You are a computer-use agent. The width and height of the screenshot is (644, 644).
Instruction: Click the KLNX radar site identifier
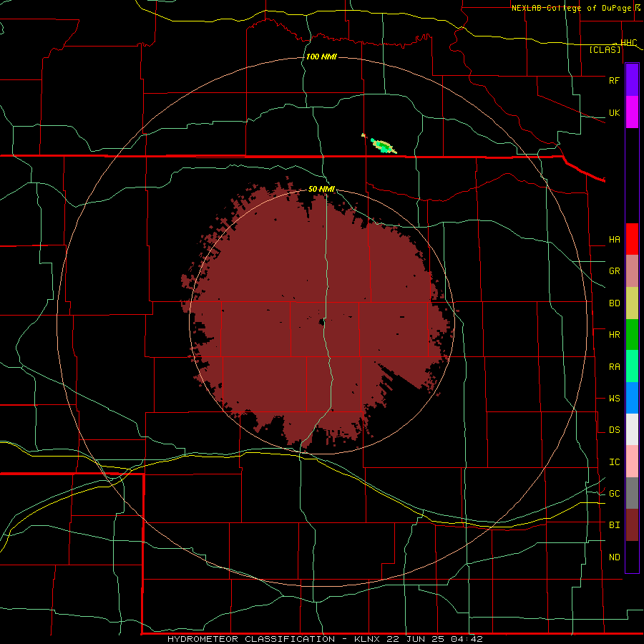tap(366, 639)
